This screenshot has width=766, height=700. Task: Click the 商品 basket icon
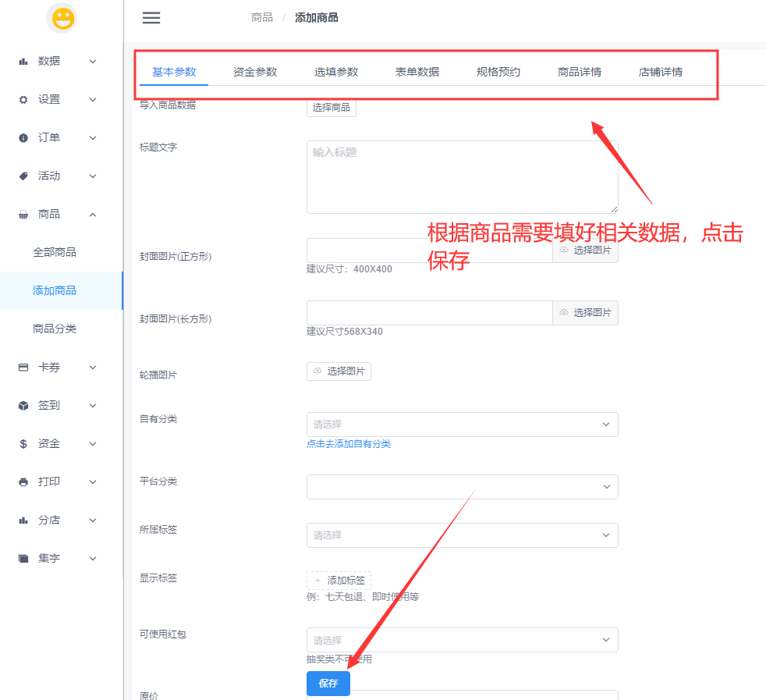click(23, 214)
